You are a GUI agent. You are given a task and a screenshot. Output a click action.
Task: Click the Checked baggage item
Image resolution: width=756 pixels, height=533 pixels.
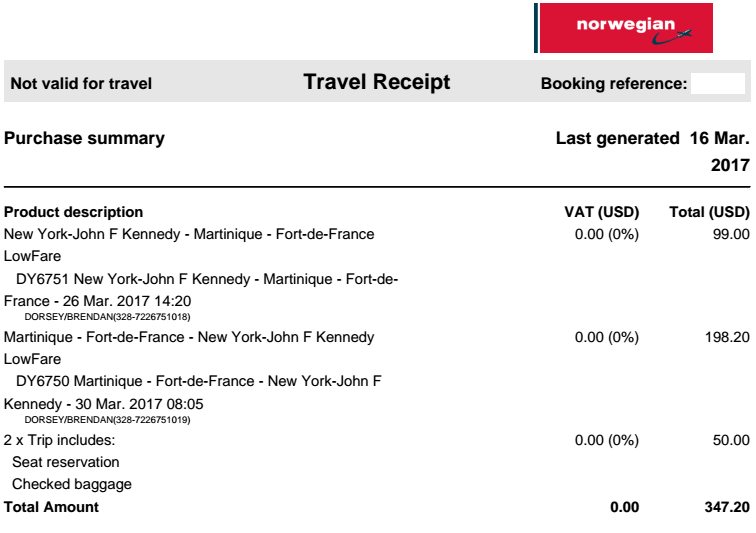click(x=72, y=484)
